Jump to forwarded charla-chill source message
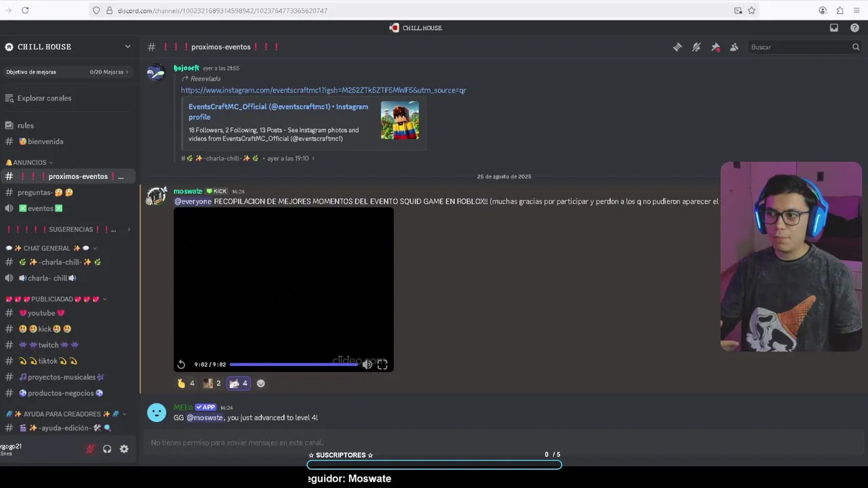Image resolution: width=868 pixels, height=488 pixels. pyautogui.click(x=248, y=159)
